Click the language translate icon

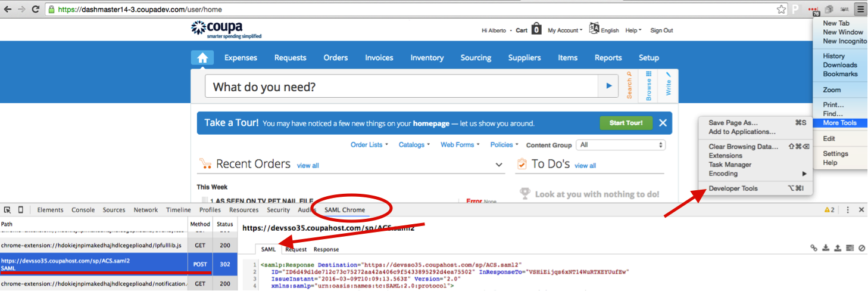(594, 29)
